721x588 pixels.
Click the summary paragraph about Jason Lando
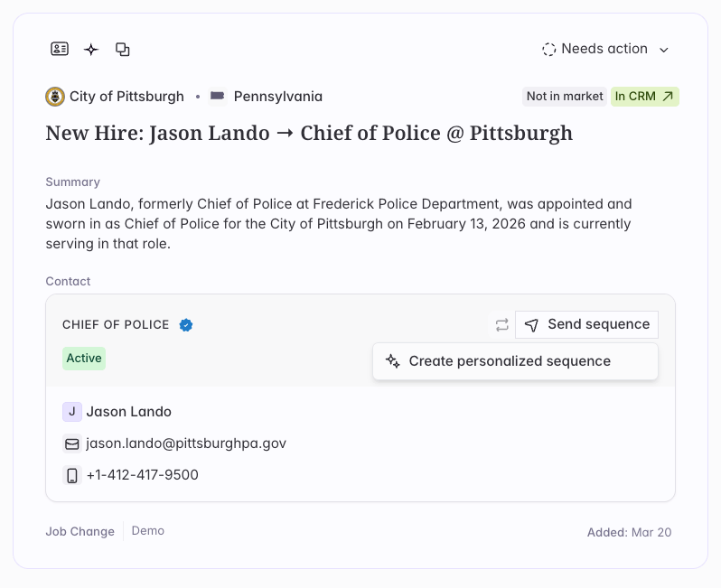pyautogui.click(x=339, y=224)
